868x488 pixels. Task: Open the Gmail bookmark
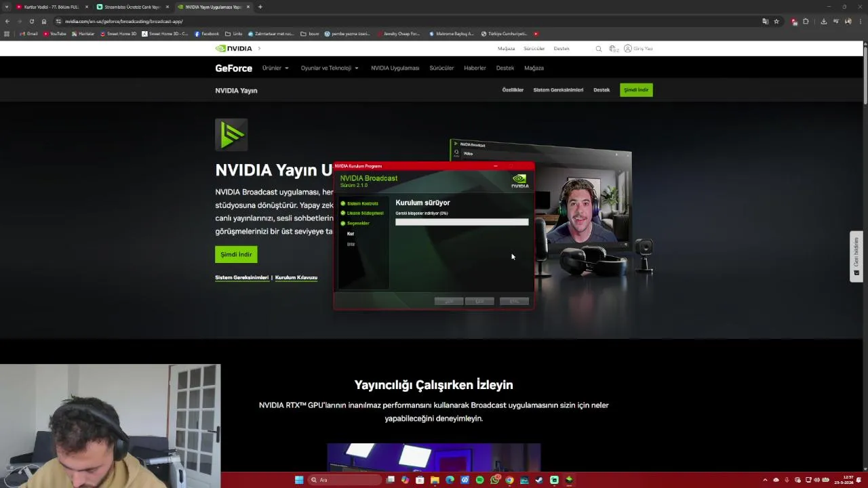(29, 33)
